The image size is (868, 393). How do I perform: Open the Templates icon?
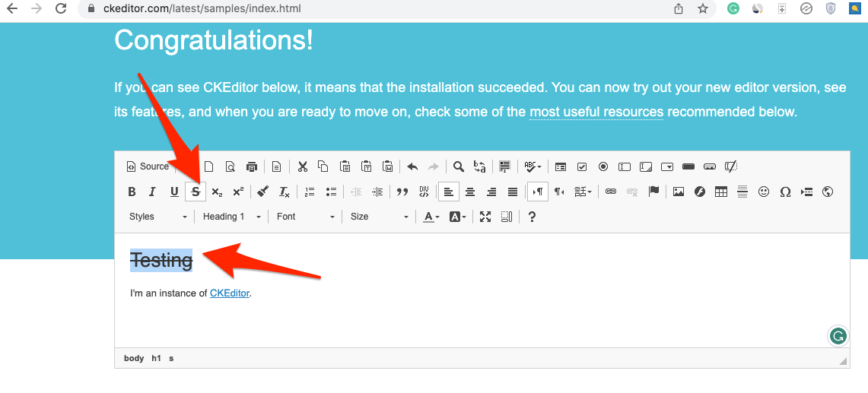coord(277,166)
